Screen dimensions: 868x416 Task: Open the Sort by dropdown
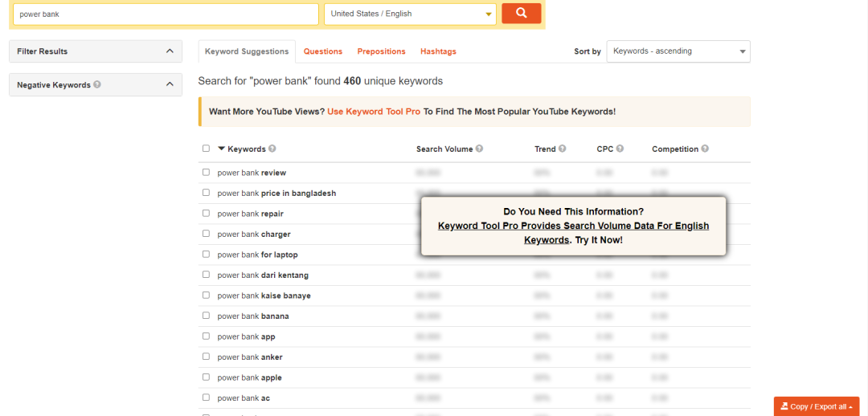coord(678,51)
